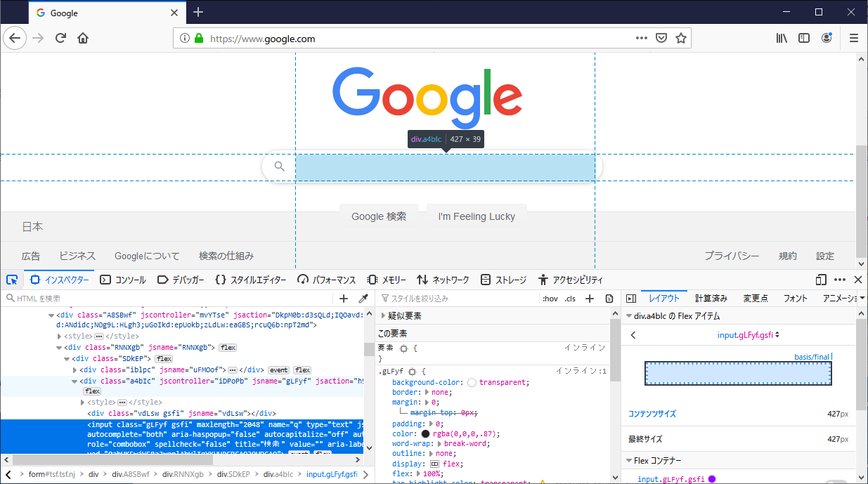This screenshot has width=868, height=484.
Task: Open the ストレージ tab
Action: (x=503, y=280)
